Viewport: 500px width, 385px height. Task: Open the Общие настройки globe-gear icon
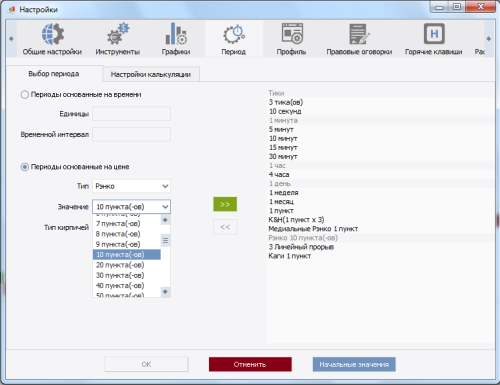53,34
